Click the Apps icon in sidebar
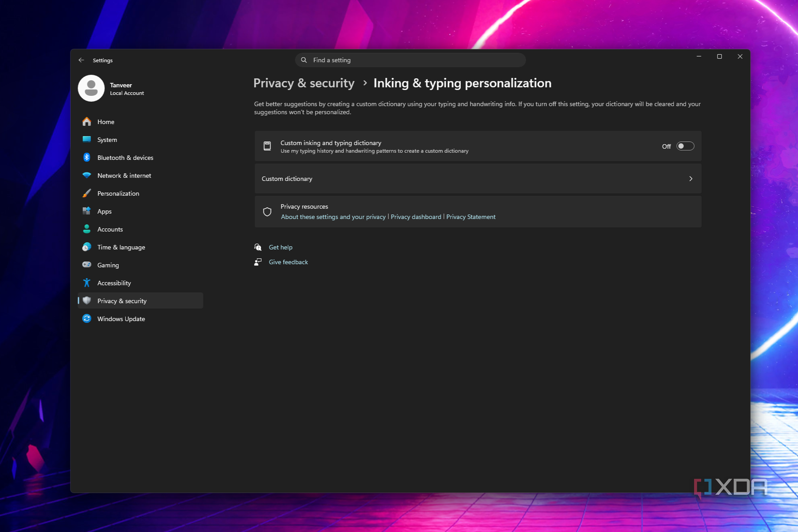 tap(87, 211)
